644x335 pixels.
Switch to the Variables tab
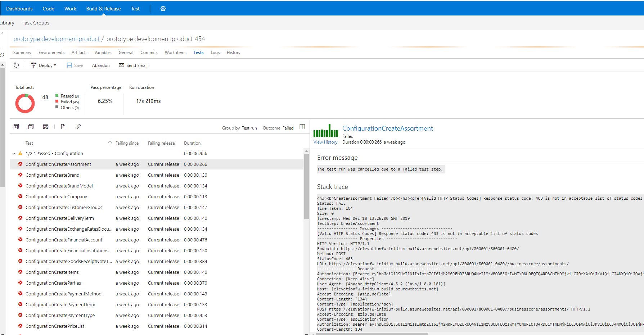pos(103,53)
